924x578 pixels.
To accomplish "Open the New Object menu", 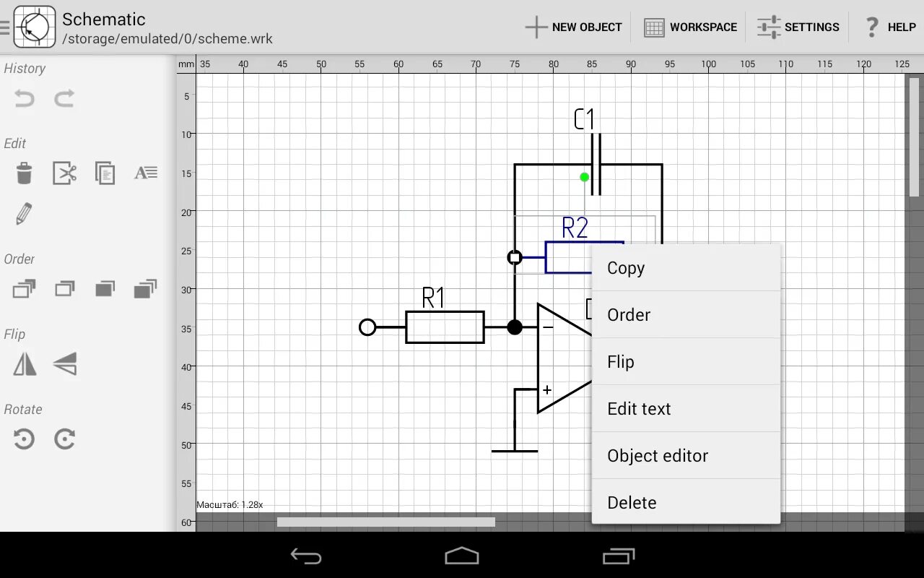I will point(573,27).
